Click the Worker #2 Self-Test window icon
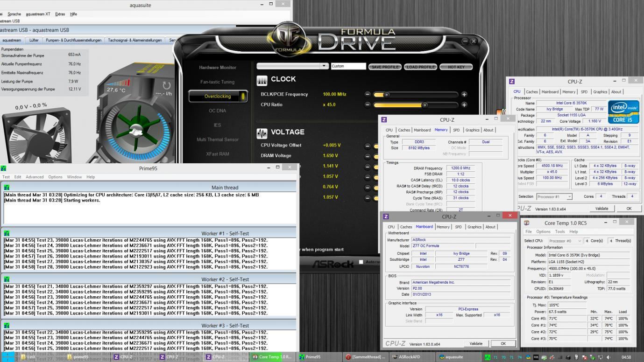The height and width of the screenshot is (362, 644). [7, 279]
